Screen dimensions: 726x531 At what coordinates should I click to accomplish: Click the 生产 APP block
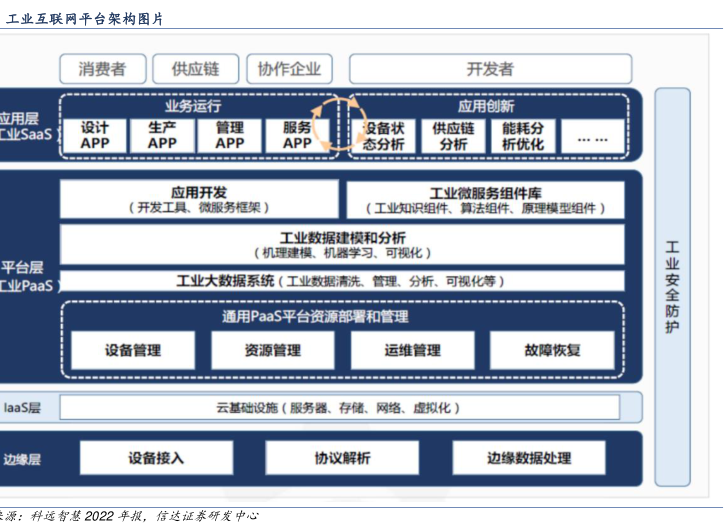click(x=162, y=136)
